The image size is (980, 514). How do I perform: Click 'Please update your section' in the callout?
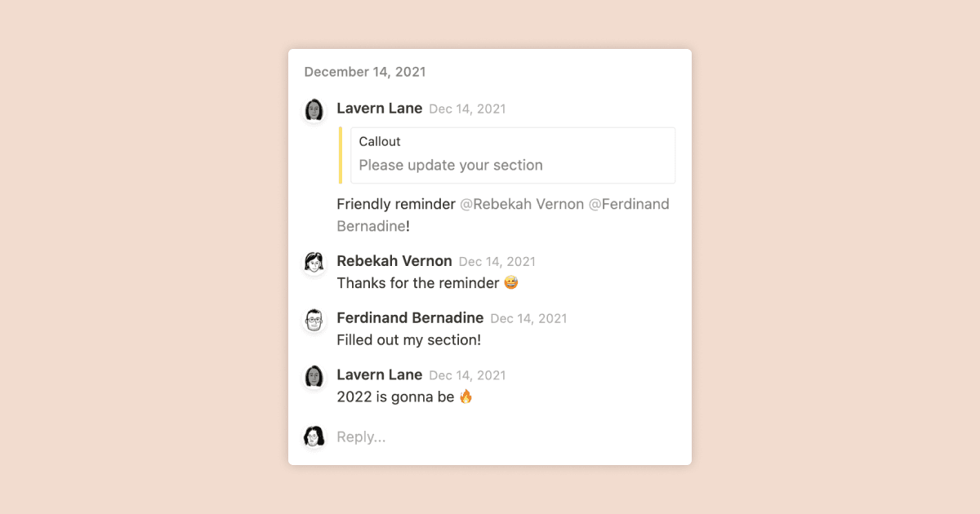tap(450, 165)
